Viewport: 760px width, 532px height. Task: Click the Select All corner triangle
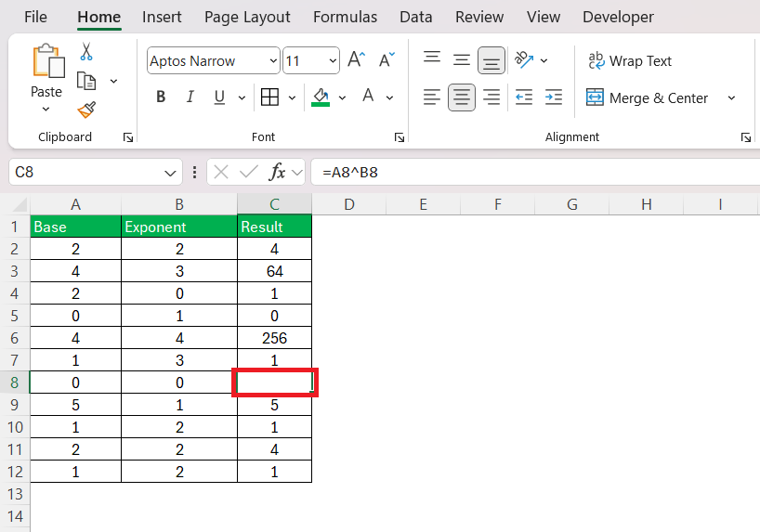tap(20, 205)
